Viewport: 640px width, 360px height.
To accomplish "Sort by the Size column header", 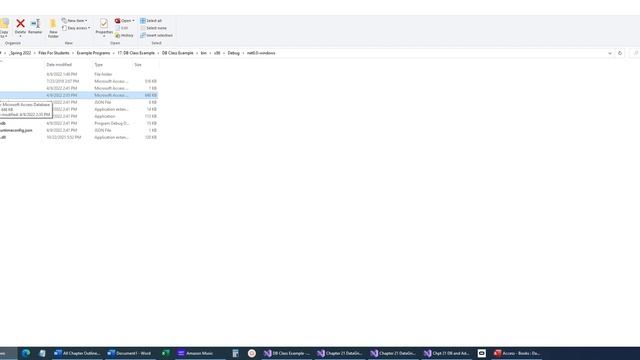I will click(138, 65).
